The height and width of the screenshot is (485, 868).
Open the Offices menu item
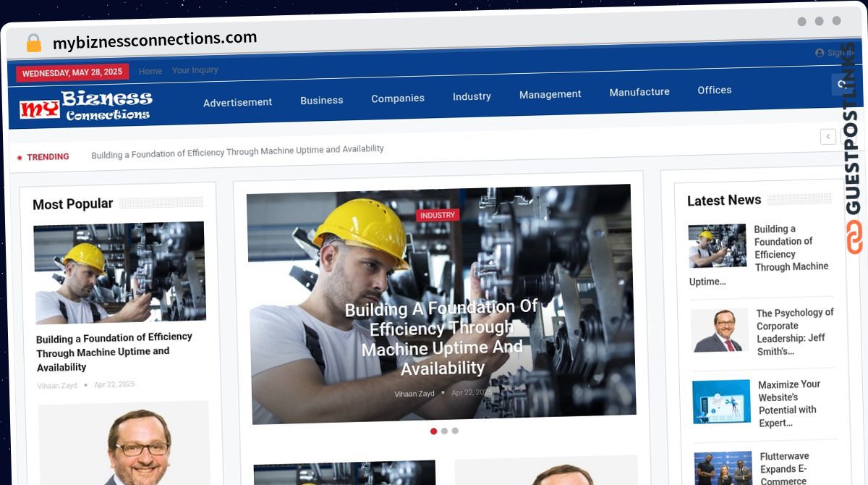[x=715, y=90]
